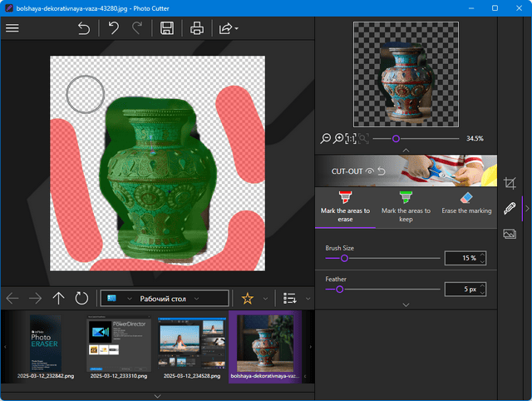Reset the cut-out with the arrow beside CUT-OUT
532x401 pixels.
[382, 171]
